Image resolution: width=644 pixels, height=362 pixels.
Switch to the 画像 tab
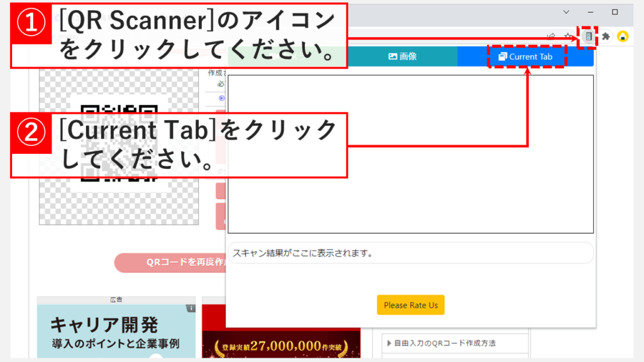402,57
